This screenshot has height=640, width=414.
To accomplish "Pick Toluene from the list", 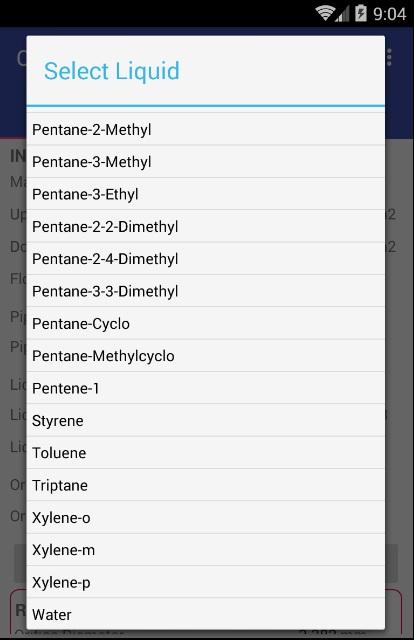I will click(206, 453).
